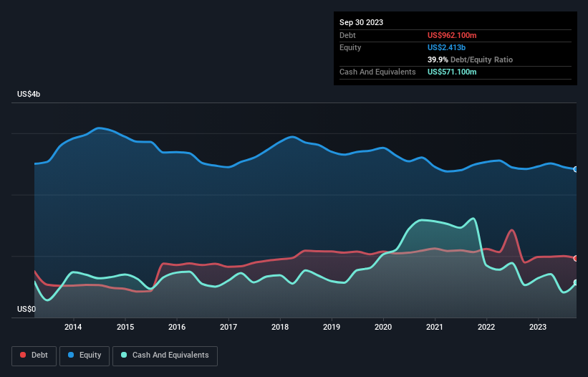The width and height of the screenshot is (588, 377).
Task: Click the 39.9% Debt/Equity Ratio text
Action: [470, 59]
